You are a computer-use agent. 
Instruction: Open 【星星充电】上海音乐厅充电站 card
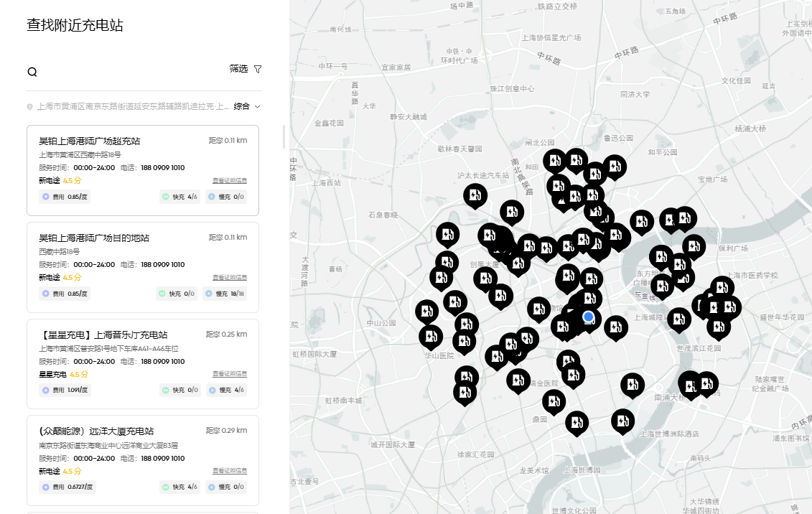143,364
